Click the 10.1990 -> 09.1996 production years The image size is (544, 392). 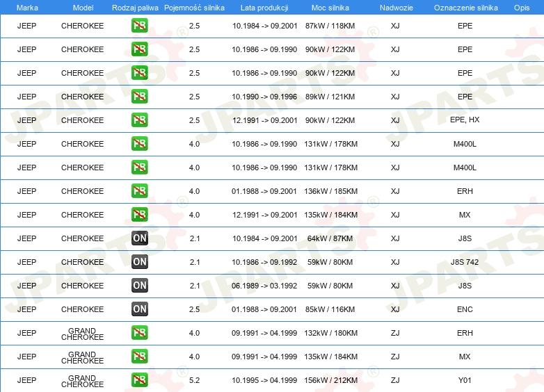(x=264, y=97)
